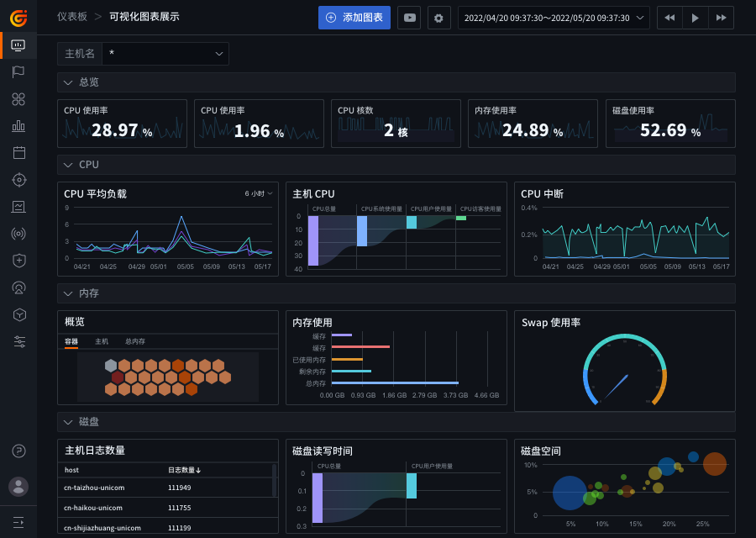Click the 添加图表 add chart button
The height and width of the screenshot is (538, 756).
pyautogui.click(x=354, y=18)
